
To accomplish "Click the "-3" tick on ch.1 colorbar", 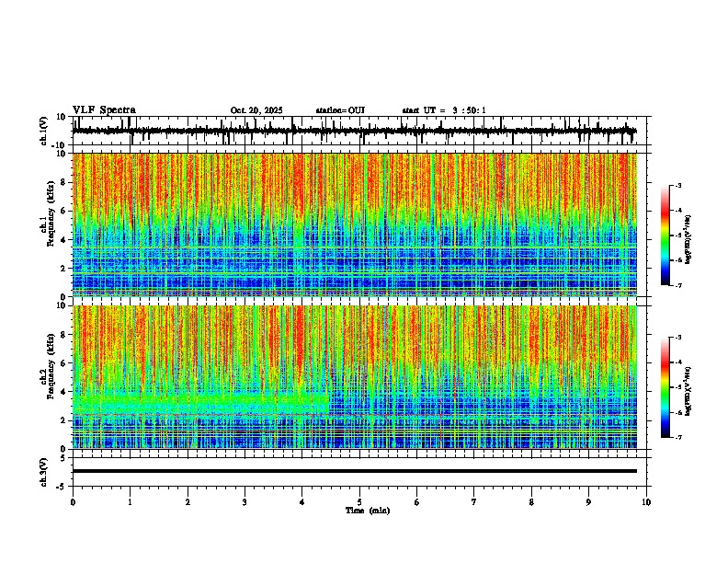I will point(677,185).
